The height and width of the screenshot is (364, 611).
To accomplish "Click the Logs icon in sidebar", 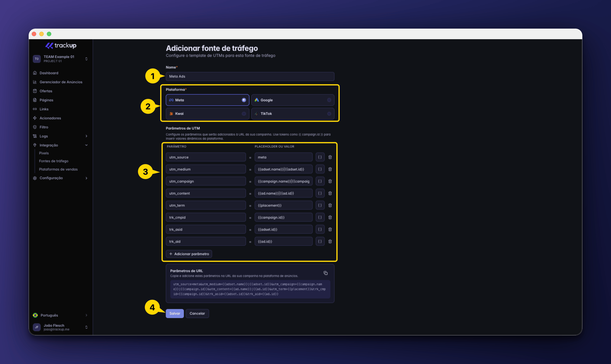I will pos(35,136).
